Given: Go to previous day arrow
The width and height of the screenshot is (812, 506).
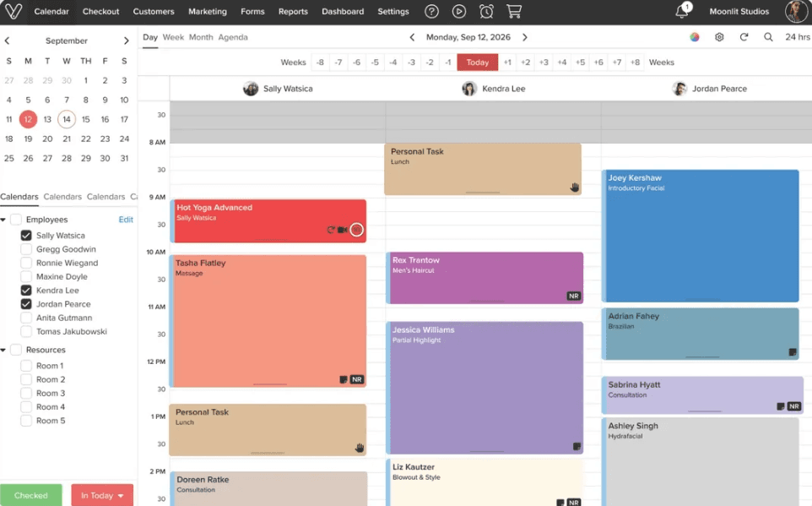Looking at the screenshot, I should click(x=412, y=37).
